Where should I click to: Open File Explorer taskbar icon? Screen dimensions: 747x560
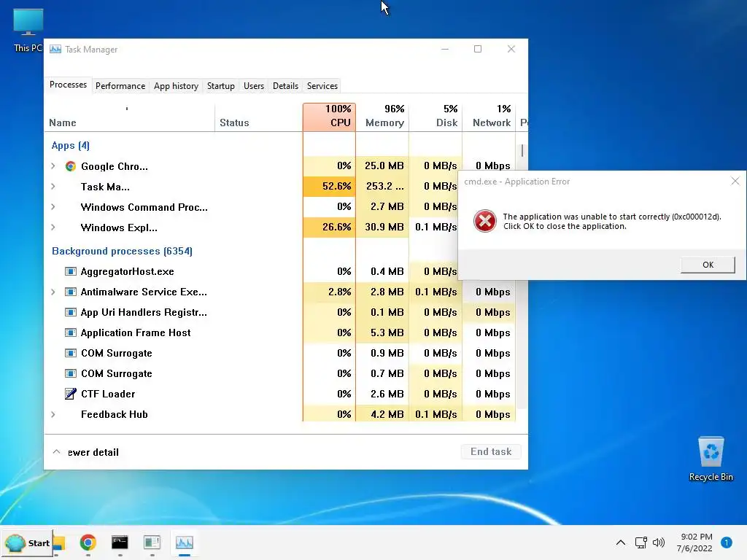(59, 542)
